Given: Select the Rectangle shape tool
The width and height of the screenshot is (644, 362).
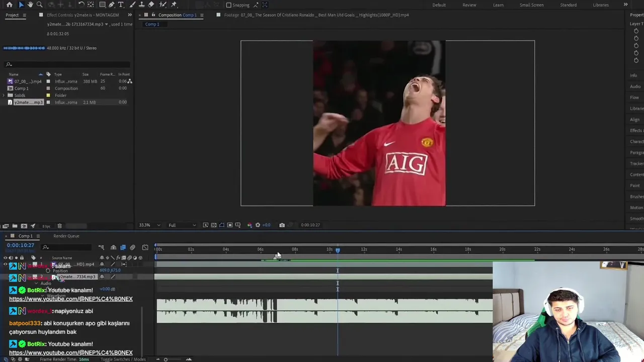Looking at the screenshot, I should point(102,5).
